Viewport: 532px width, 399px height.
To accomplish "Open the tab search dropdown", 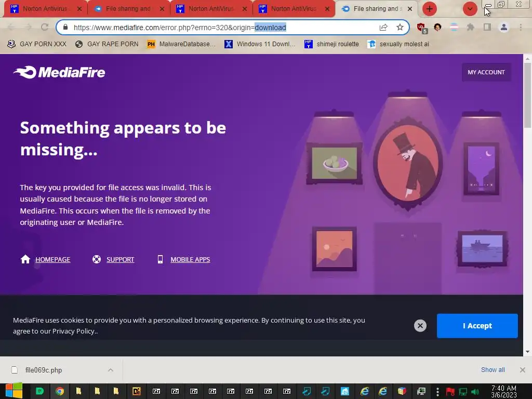I will click(470, 9).
